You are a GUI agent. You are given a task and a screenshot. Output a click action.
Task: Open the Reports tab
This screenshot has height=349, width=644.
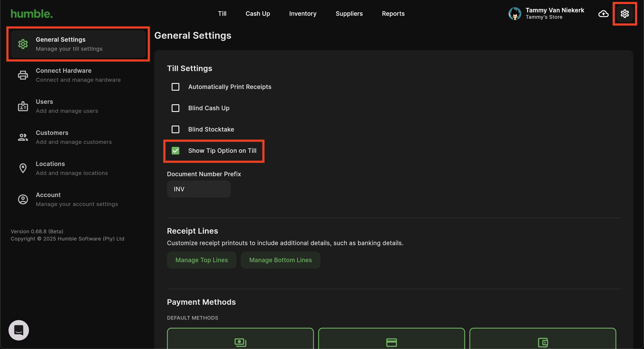tap(393, 13)
